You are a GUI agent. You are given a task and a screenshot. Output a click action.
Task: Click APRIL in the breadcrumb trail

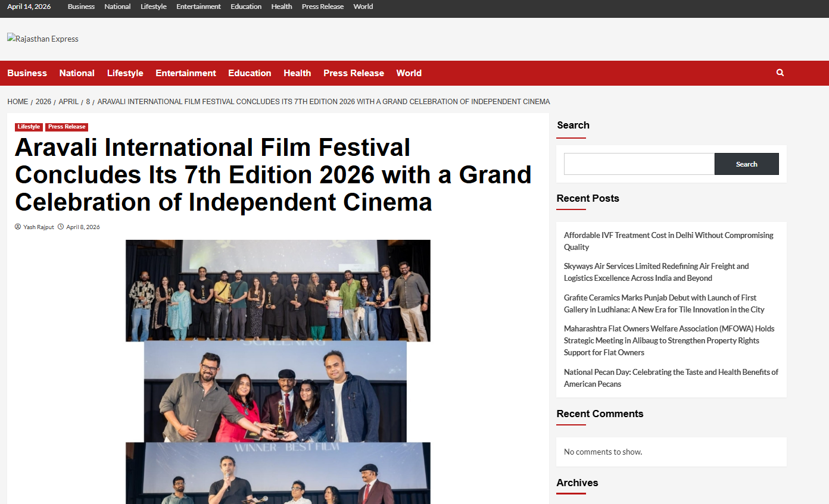(x=68, y=102)
